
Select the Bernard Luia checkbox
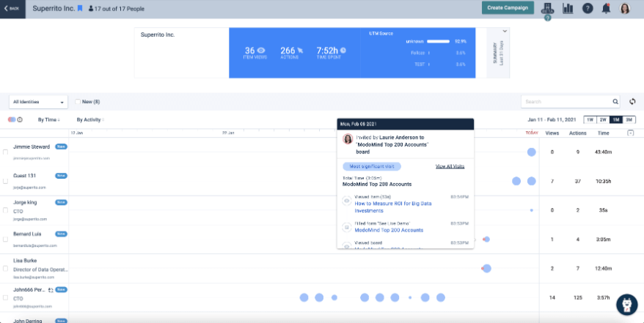pyautogui.click(x=5, y=240)
